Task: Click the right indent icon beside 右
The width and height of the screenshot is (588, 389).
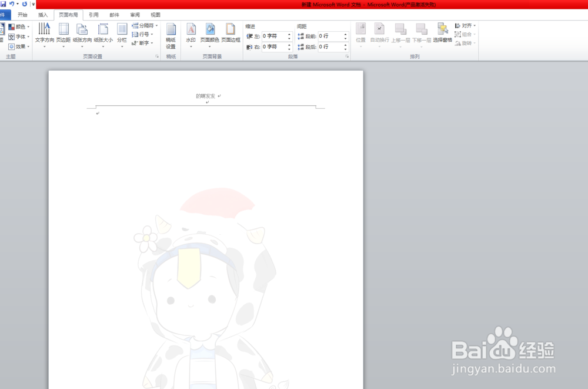Action: click(x=249, y=47)
